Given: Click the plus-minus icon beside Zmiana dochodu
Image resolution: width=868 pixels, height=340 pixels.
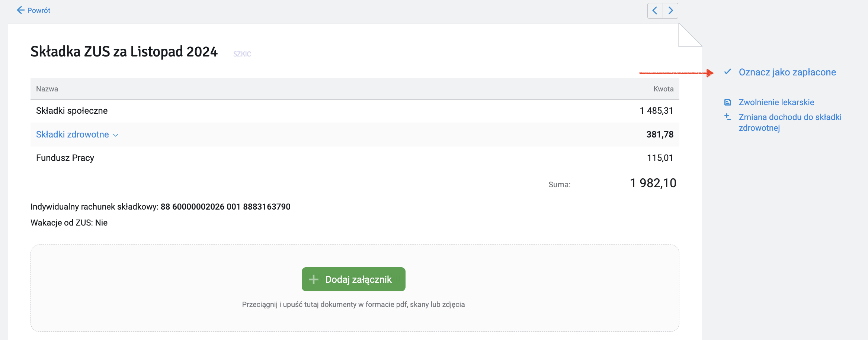Looking at the screenshot, I should tap(728, 117).
